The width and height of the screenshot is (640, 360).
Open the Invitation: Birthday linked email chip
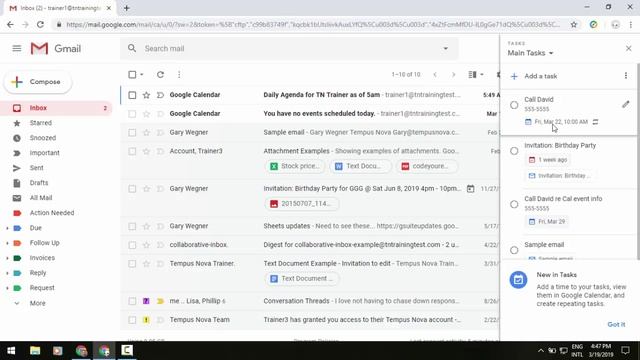tap(559, 176)
